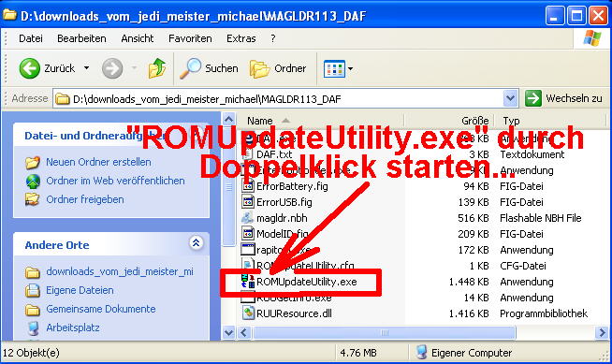
Task: Toggle the Ordner folders pane button
Action: (278, 68)
